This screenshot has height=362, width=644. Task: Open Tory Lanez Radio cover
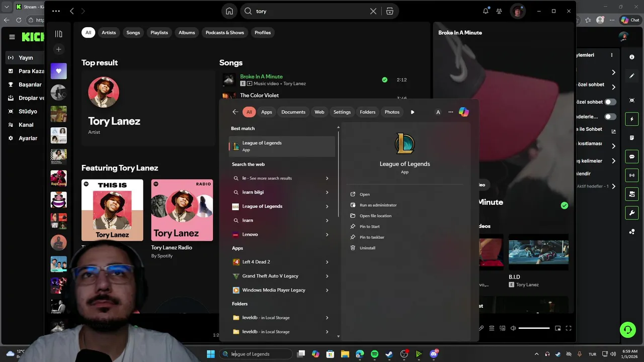point(182,210)
